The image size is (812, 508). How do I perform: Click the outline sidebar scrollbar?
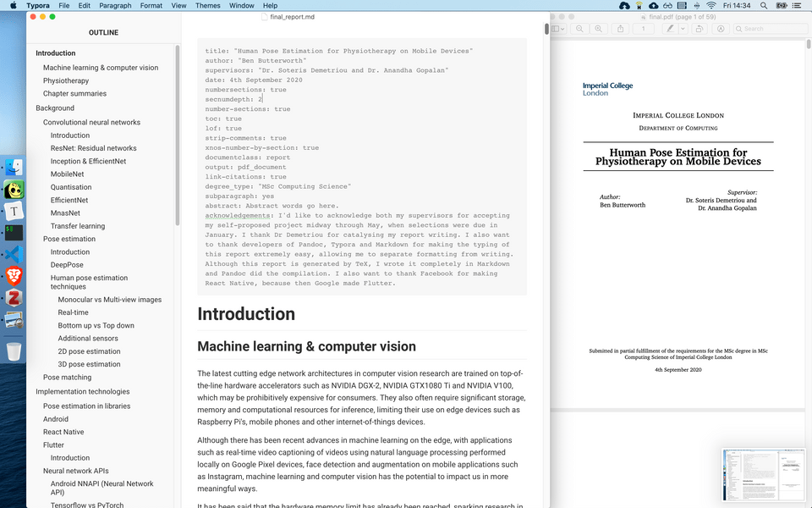177,135
